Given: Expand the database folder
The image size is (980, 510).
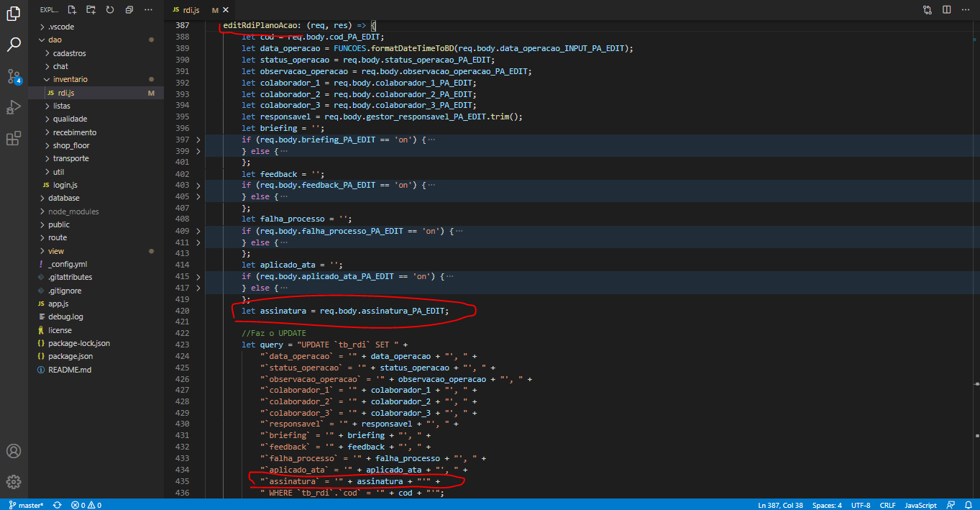Looking at the screenshot, I should pos(64,198).
